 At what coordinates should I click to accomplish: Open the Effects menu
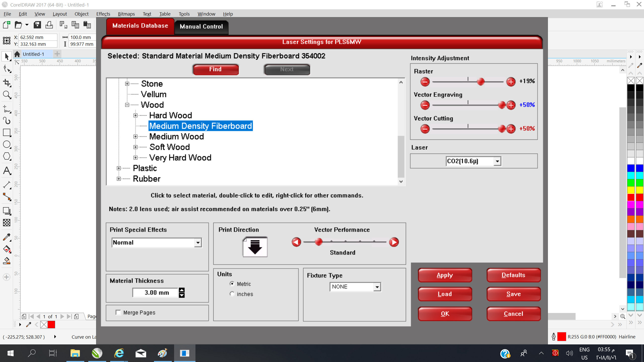tap(103, 14)
